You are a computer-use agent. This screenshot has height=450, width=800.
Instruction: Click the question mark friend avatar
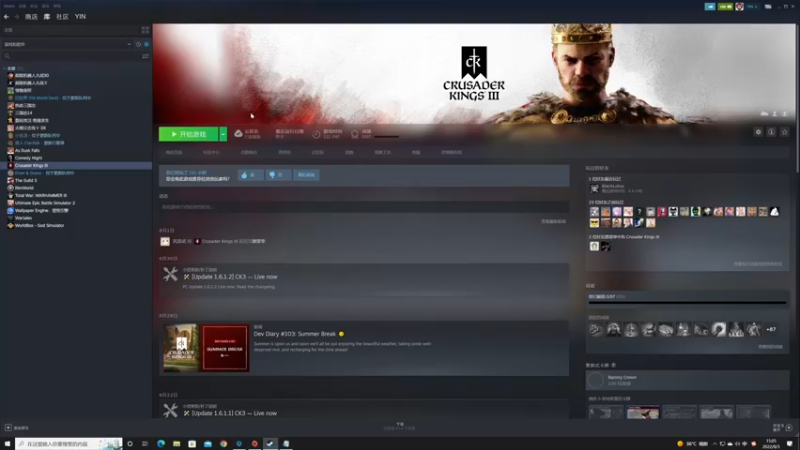pyautogui.click(x=639, y=212)
